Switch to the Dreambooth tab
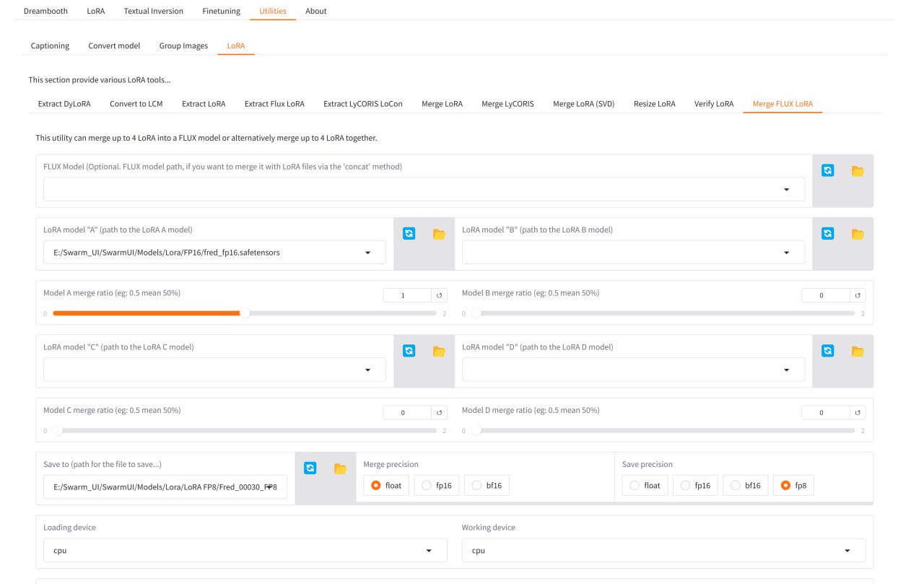Viewport: 924px width, 584px height. [x=45, y=11]
